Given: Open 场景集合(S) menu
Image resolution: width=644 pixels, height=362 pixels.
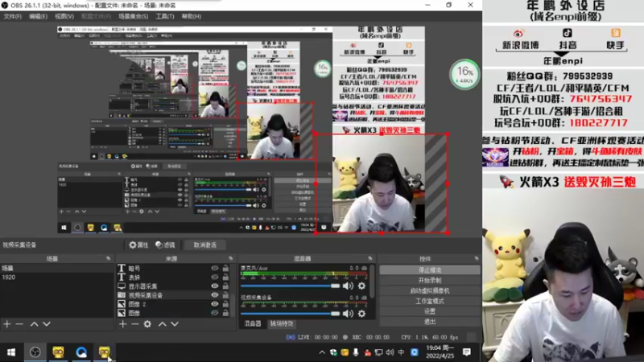Looking at the screenshot, I should tap(133, 16).
